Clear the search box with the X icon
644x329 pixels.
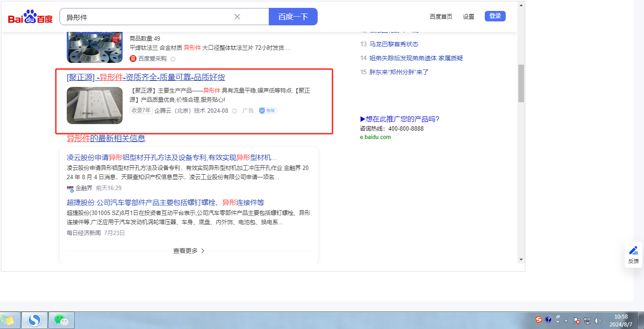coord(237,17)
